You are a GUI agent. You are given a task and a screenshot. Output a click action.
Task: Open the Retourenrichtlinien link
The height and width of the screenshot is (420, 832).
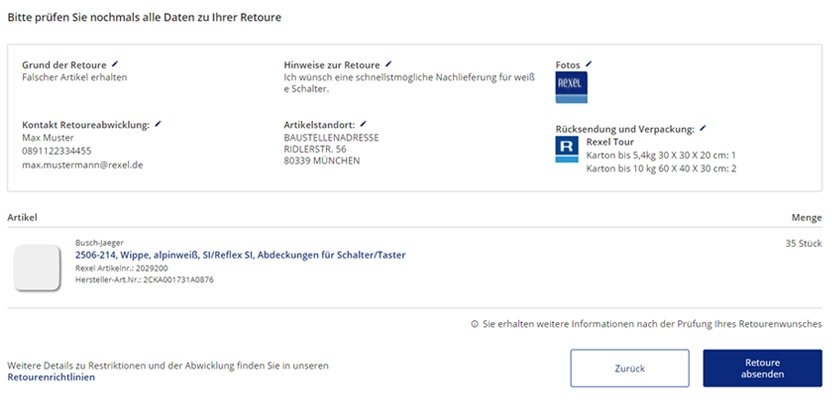[51, 377]
